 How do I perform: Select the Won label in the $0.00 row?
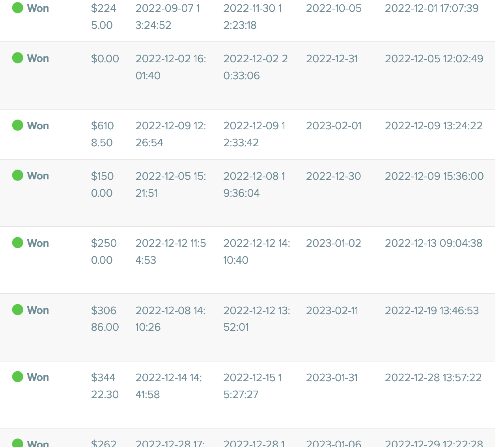coord(38,58)
